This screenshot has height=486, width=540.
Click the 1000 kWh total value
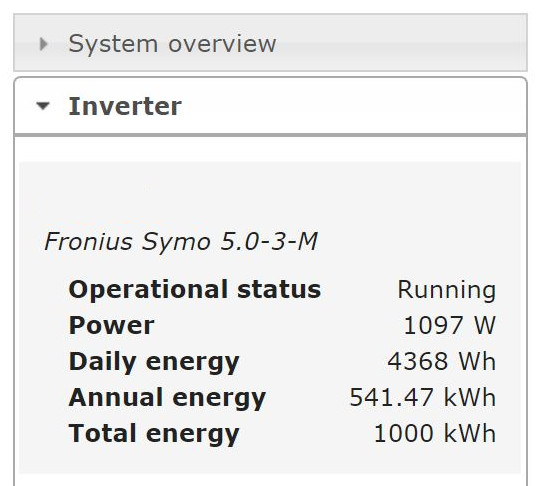click(435, 433)
